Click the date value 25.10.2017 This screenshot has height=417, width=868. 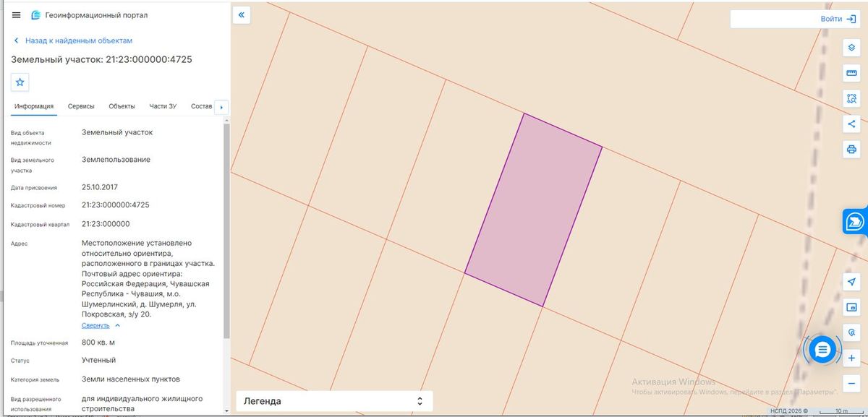[x=100, y=187]
